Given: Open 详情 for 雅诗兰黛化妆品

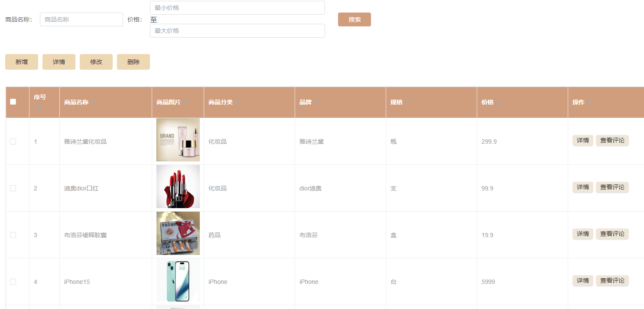Looking at the screenshot, I should pos(583,140).
